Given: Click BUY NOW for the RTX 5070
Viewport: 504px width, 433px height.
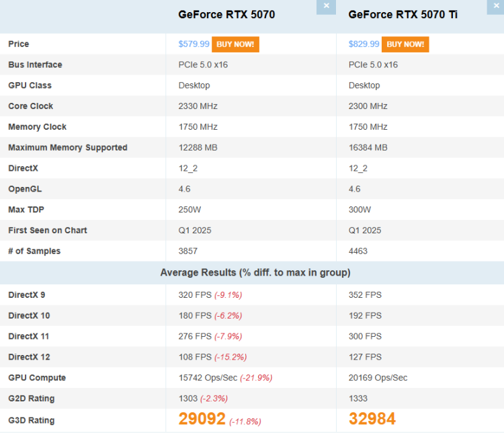Looking at the screenshot, I should pyautogui.click(x=235, y=44).
